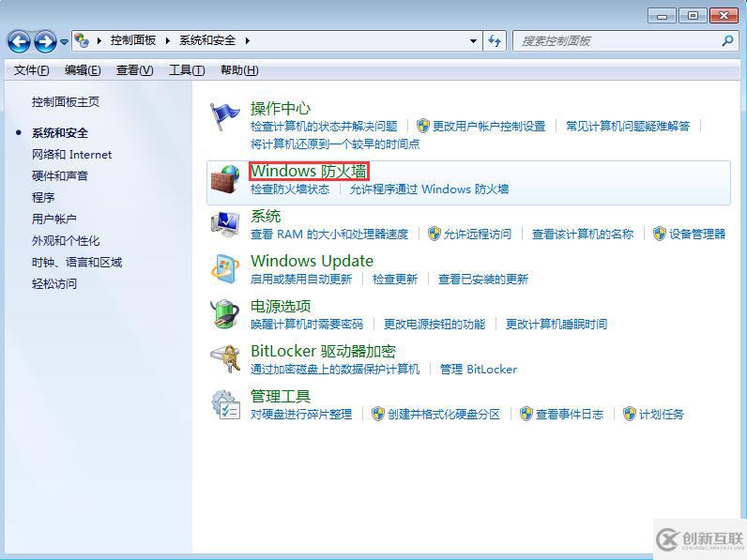This screenshot has height=560, width=747.
Task: Click the Power Options battery icon
Action: click(225, 314)
